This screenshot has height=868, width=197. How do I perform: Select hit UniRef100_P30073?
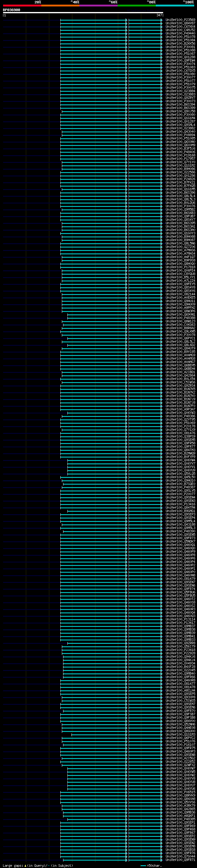(x=180, y=101)
